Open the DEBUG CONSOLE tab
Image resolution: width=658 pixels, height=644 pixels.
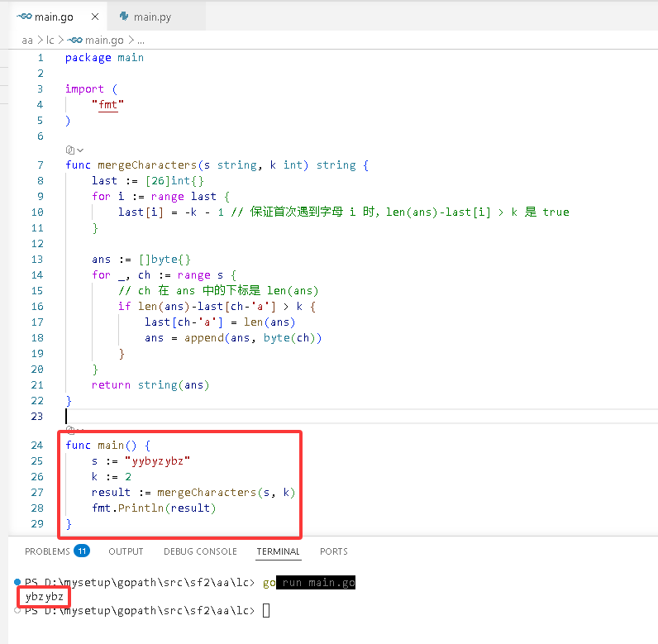(x=200, y=551)
